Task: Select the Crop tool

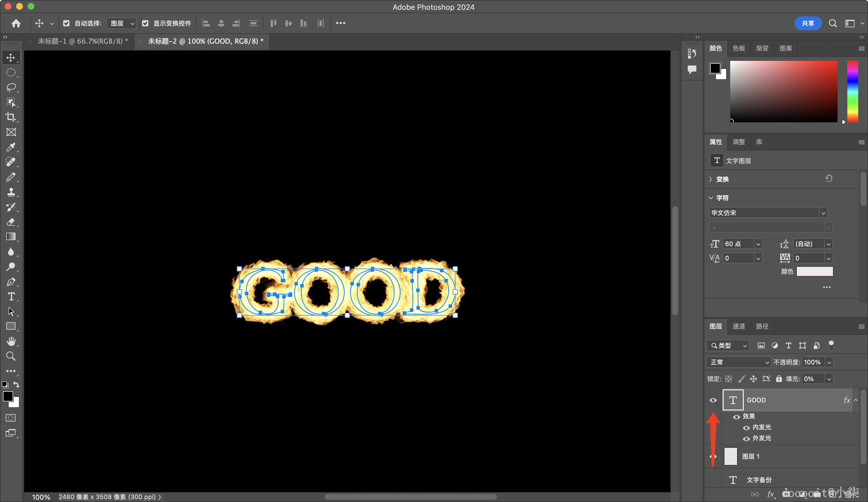Action: point(11,117)
